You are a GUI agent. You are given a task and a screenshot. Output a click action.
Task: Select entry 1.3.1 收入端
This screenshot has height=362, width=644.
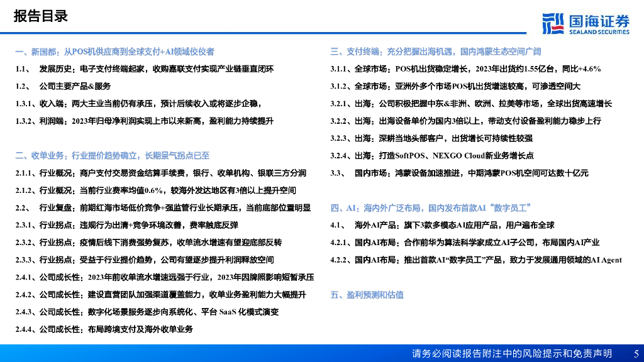(x=138, y=104)
